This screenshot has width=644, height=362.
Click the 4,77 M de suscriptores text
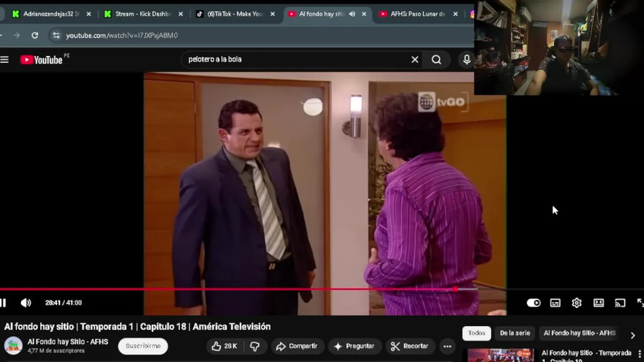pos(56,350)
